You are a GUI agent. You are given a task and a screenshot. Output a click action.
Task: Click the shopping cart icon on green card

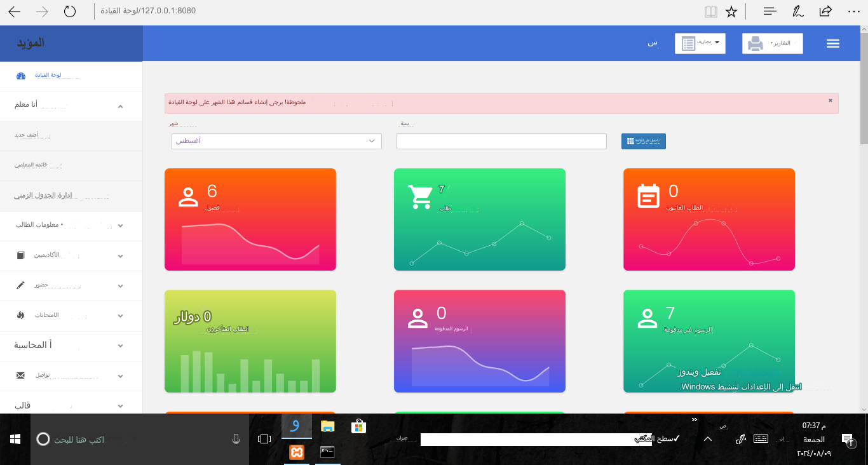(x=419, y=197)
